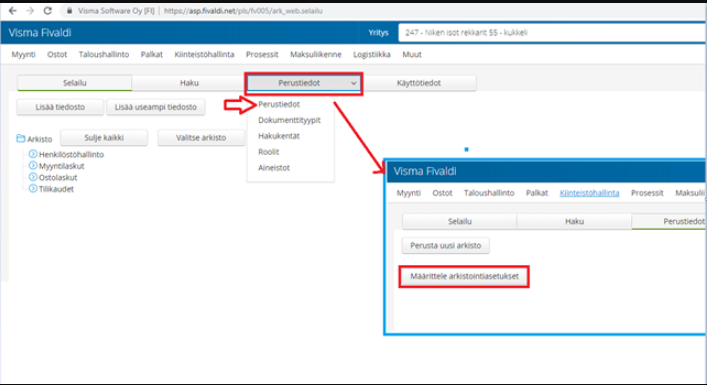Viewport: 707px width, 385px height.
Task: Select Tilikaudet in the archive tree
Action: pyautogui.click(x=56, y=189)
